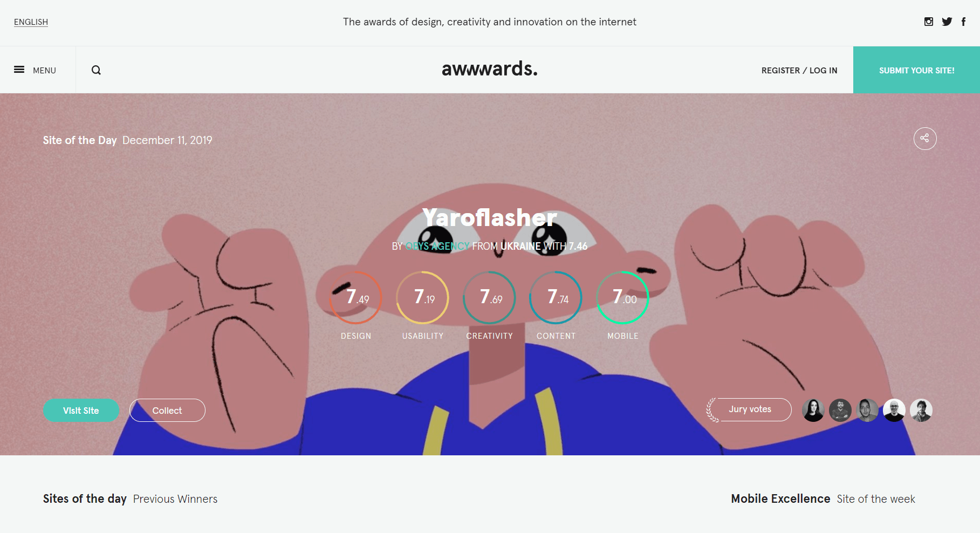The image size is (980, 533).
Task: Click the search magnifier icon
Action: [x=96, y=70]
